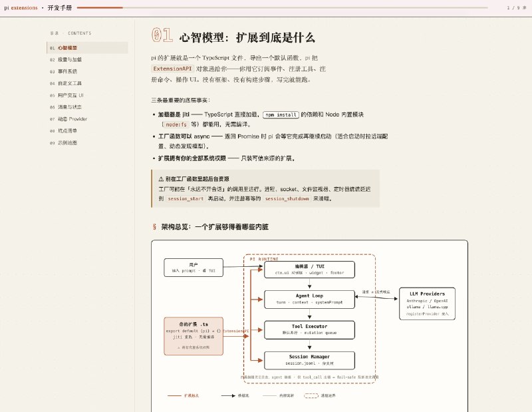This screenshot has height=412, width=532.
Task: Click the callout title 别在工厂函数里起后台资源
Action: pyautogui.click(x=197, y=179)
